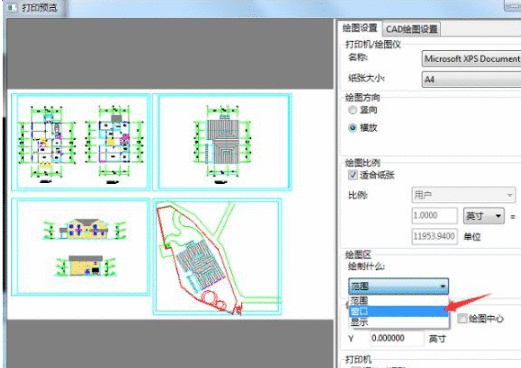Open the 英寸 unit dropdown
The height and width of the screenshot is (368, 521).
[x=484, y=216]
